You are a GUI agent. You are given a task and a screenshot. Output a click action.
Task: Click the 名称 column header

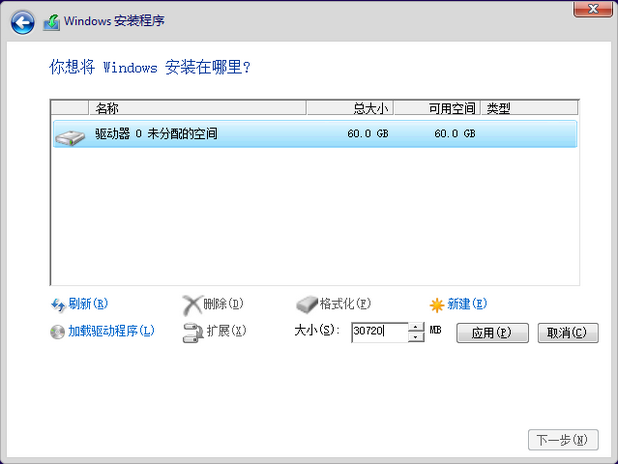click(197, 108)
